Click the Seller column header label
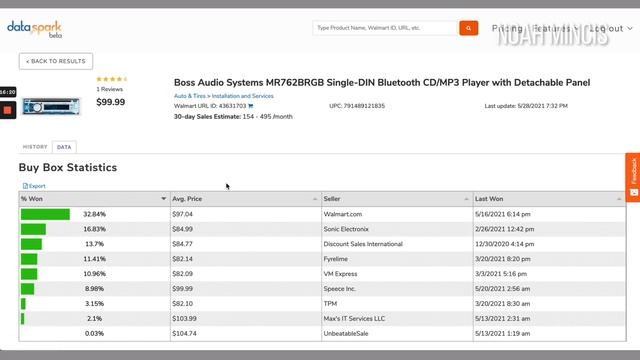 click(332, 199)
